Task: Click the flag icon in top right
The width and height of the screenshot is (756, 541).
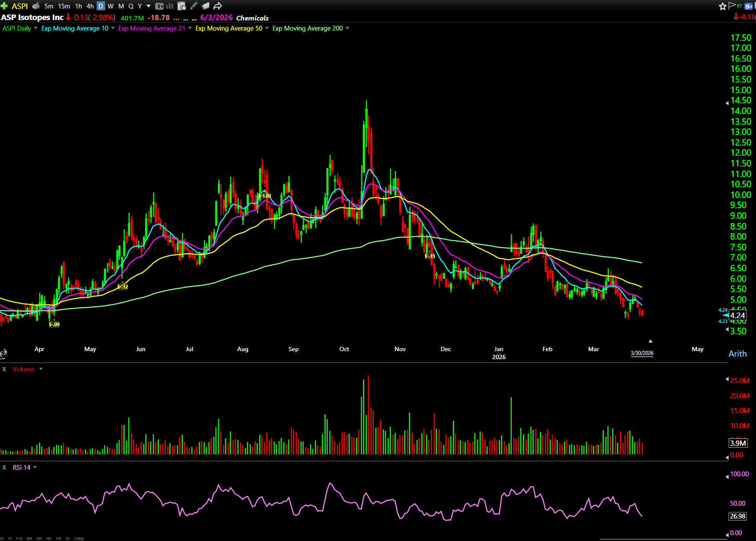Action: 732,6
